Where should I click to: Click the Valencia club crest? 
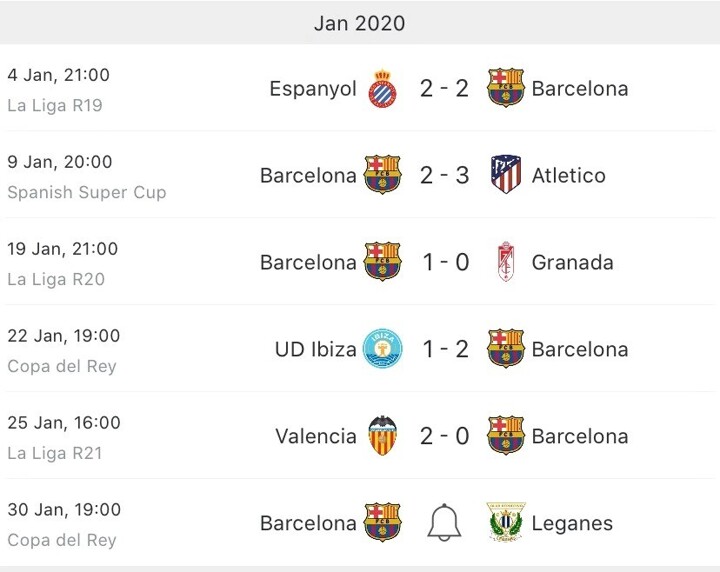point(382,436)
